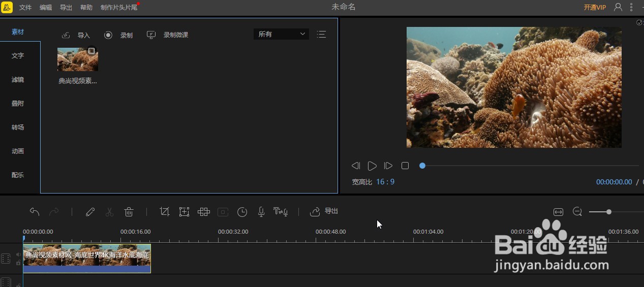Play the preview video

pos(372,166)
